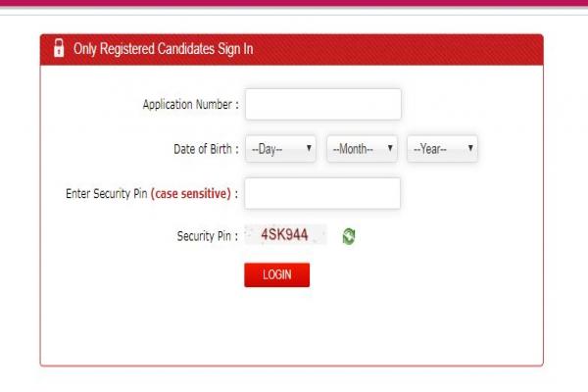Click the 4SK944 captcha image
The height and width of the screenshot is (392, 588).
pyautogui.click(x=285, y=235)
